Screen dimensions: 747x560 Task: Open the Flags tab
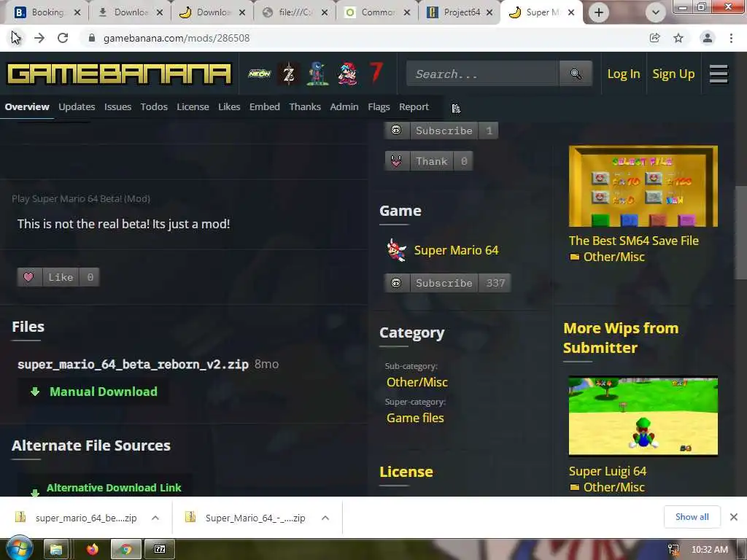point(379,106)
